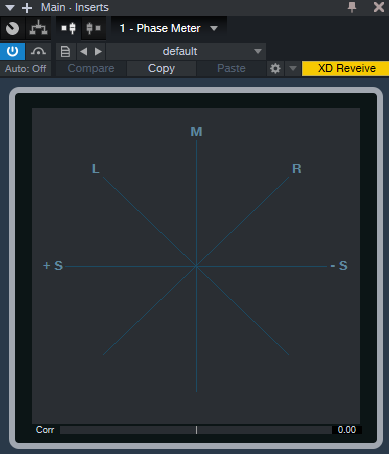The width and height of the screenshot is (389, 454).
Task: Go to next preset
Action: point(98,51)
